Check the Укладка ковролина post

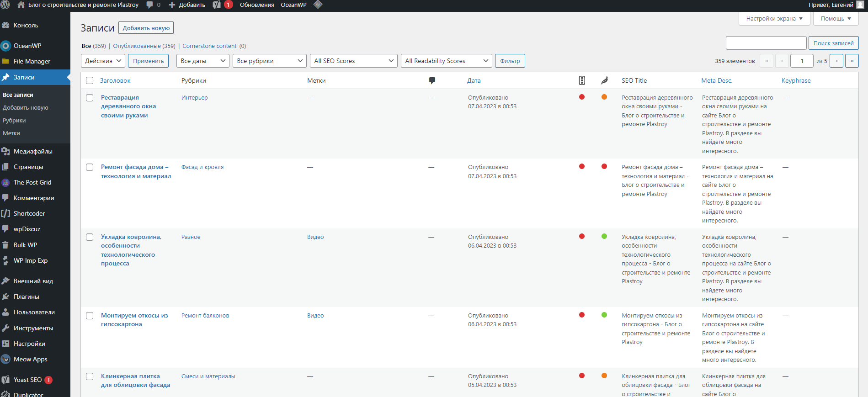(90, 237)
